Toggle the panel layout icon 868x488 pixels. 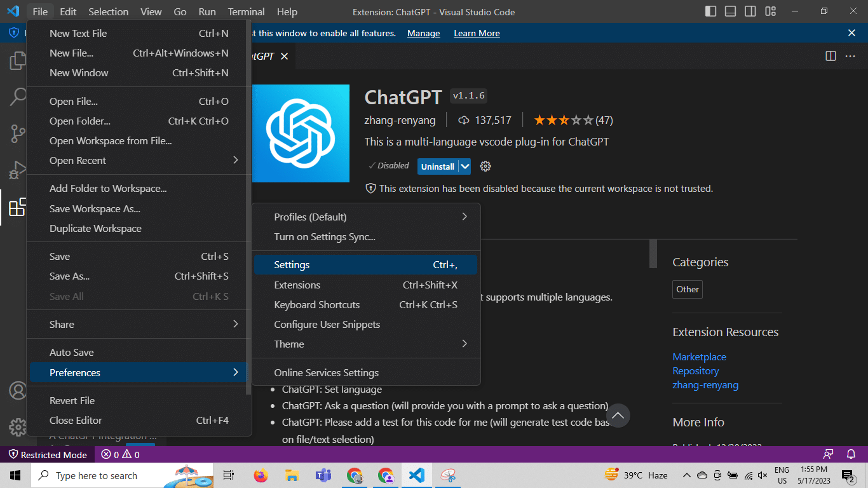point(731,11)
